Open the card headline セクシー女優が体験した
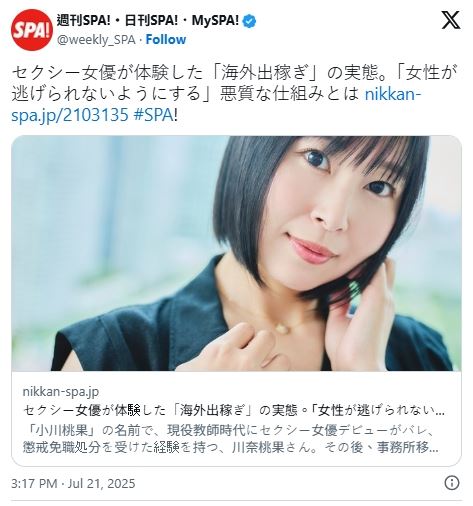473x506 pixels. click(x=234, y=410)
